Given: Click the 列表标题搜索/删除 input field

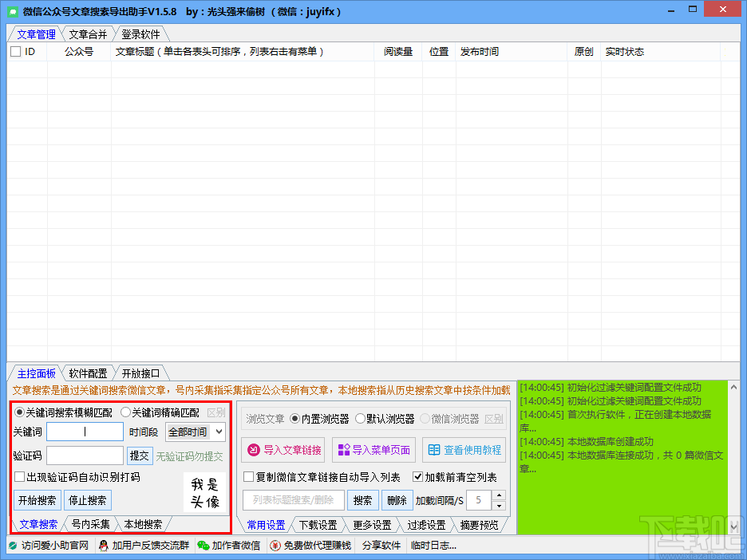Looking at the screenshot, I should [294, 500].
